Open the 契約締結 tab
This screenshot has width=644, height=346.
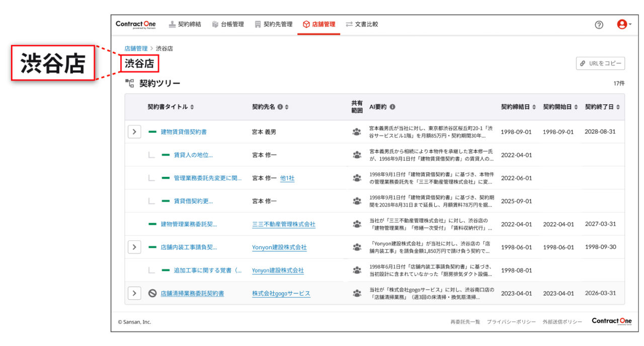[185, 24]
